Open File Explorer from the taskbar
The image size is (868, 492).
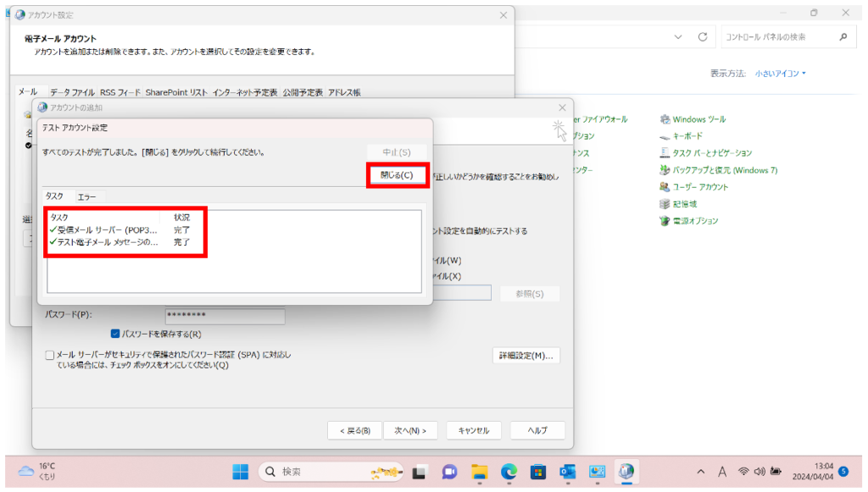[480, 472]
